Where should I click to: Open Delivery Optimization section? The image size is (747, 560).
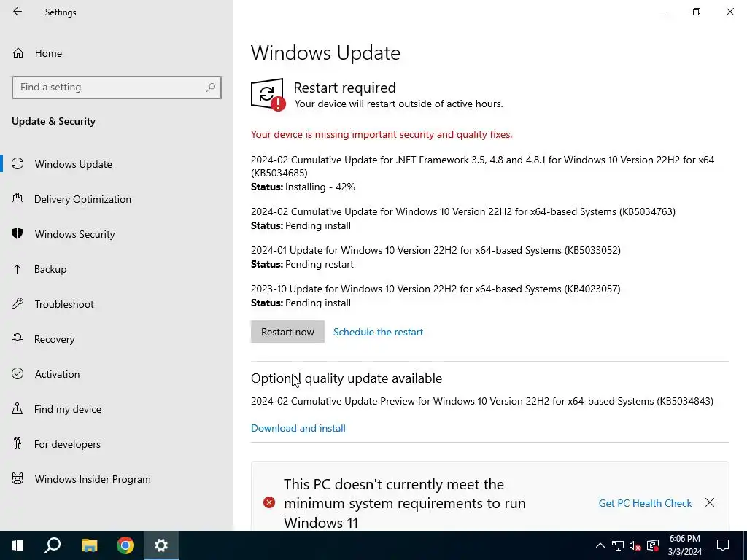click(x=83, y=199)
